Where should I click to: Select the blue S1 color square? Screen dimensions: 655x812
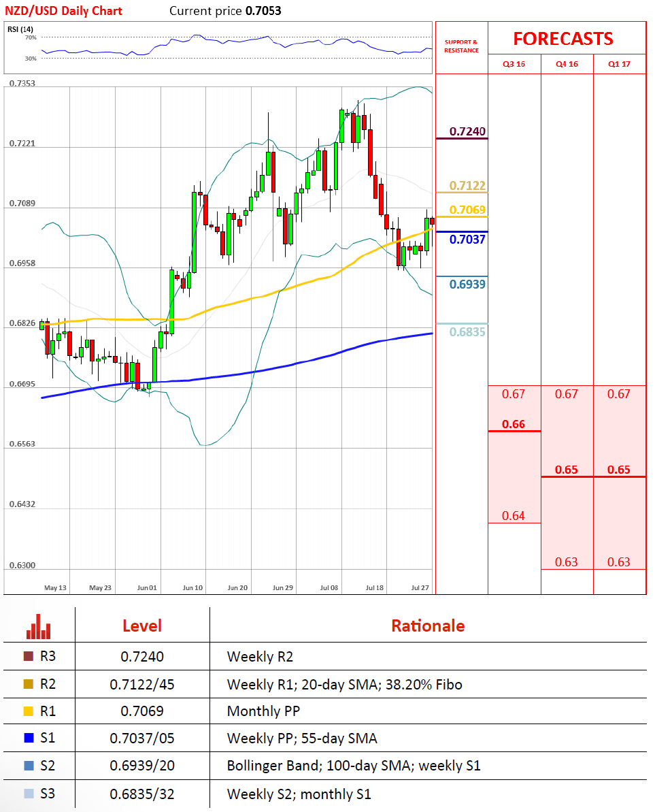pos(28,738)
